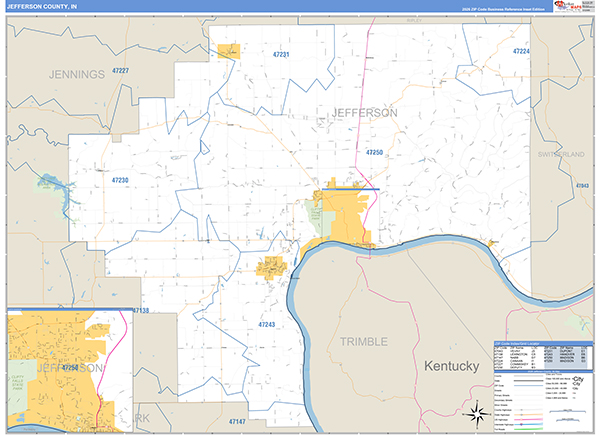Click the TRIMBLE county label
Screen dimensions: 600x435
click(x=363, y=342)
